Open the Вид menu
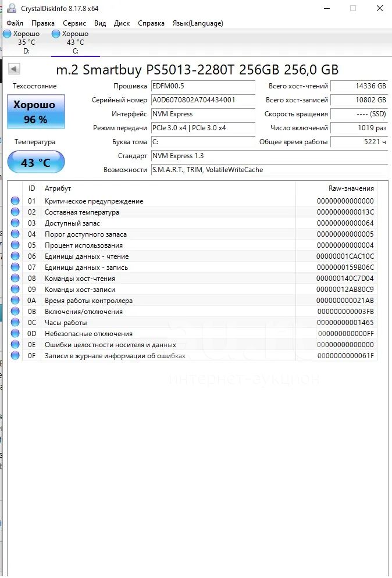Screen dimensions: 392x578 pyautogui.click(x=100, y=23)
